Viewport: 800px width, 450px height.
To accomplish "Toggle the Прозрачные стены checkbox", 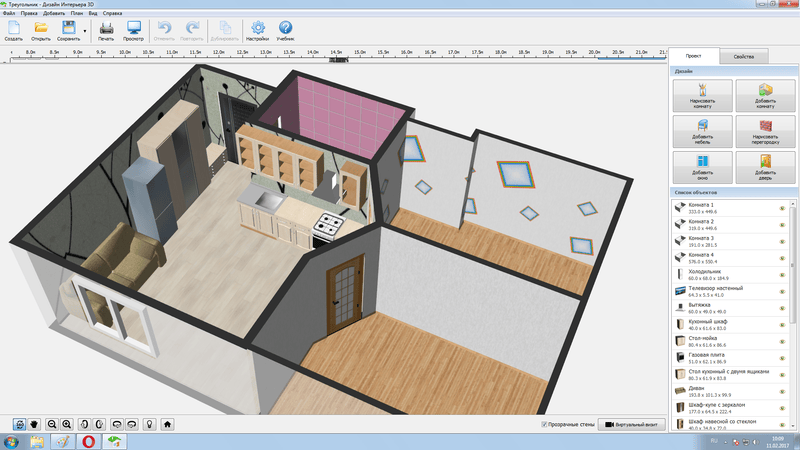I will coord(543,424).
